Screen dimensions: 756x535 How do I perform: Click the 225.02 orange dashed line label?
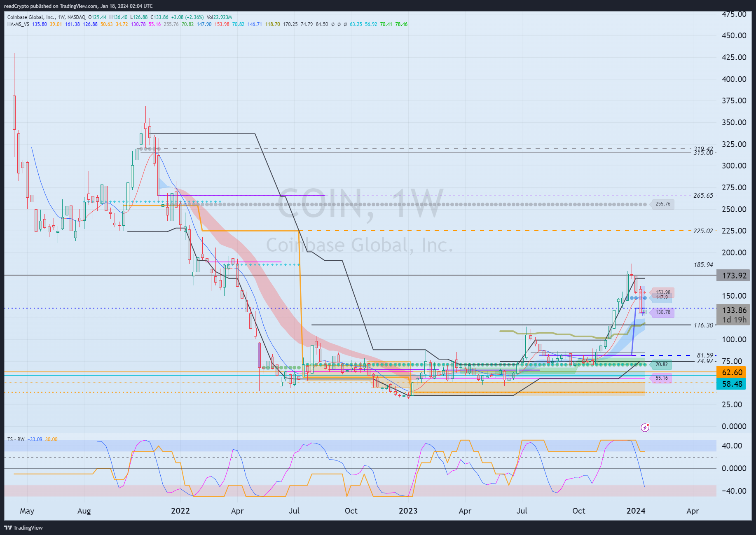pyautogui.click(x=703, y=231)
